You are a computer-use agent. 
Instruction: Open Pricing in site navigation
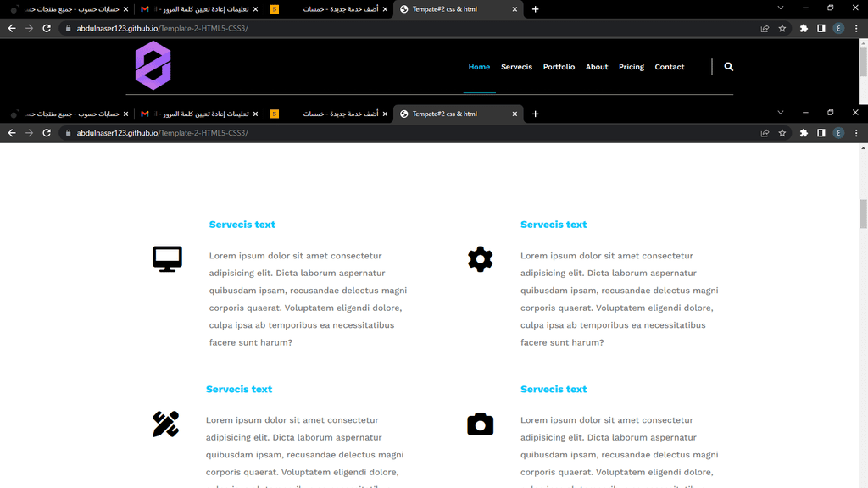click(x=631, y=67)
